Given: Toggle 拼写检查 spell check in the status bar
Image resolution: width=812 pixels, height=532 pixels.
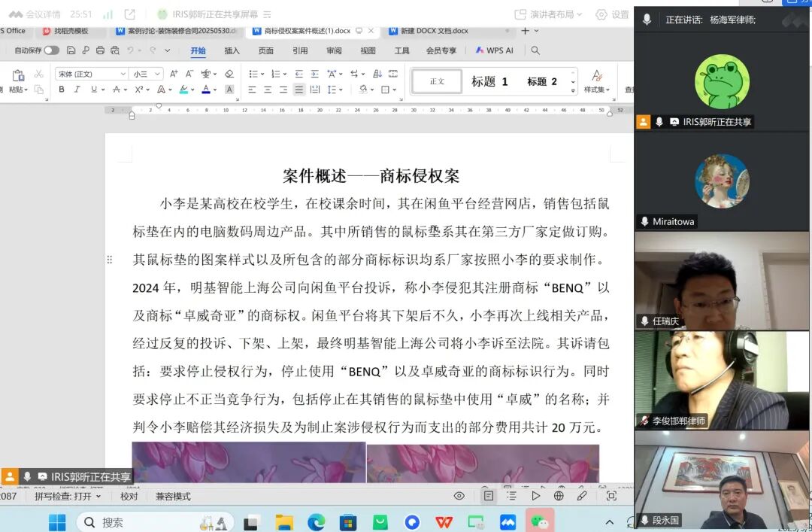Looking at the screenshot, I should [65, 496].
